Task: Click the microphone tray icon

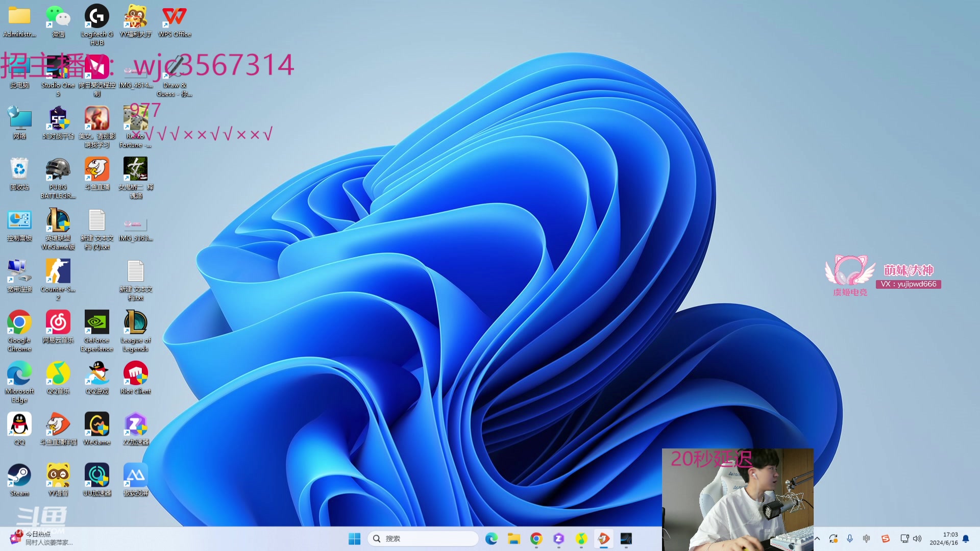Action: click(x=850, y=539)
